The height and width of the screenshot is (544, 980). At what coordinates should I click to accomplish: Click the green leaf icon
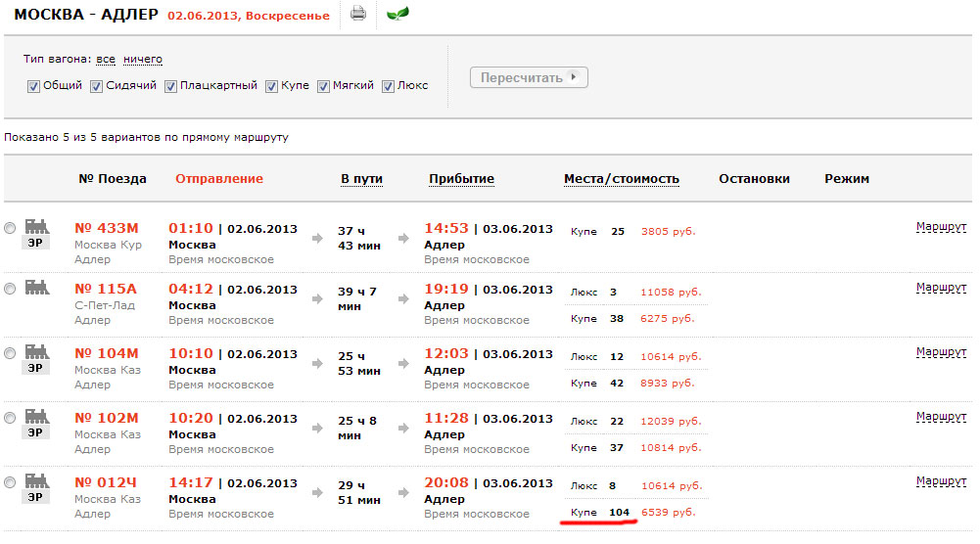tap(397, 14)
